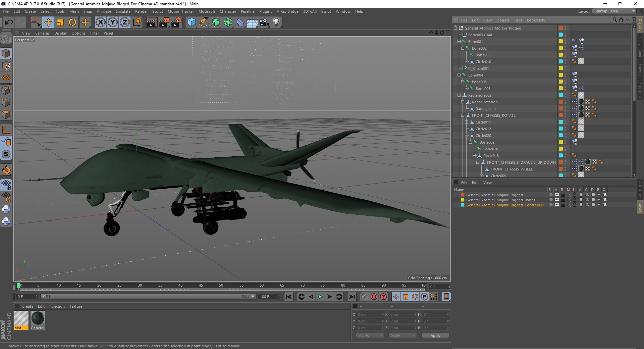Screen dimensions: 644x349
Task: Toggle the Position keyframe channel
Action: pos(396,297)
